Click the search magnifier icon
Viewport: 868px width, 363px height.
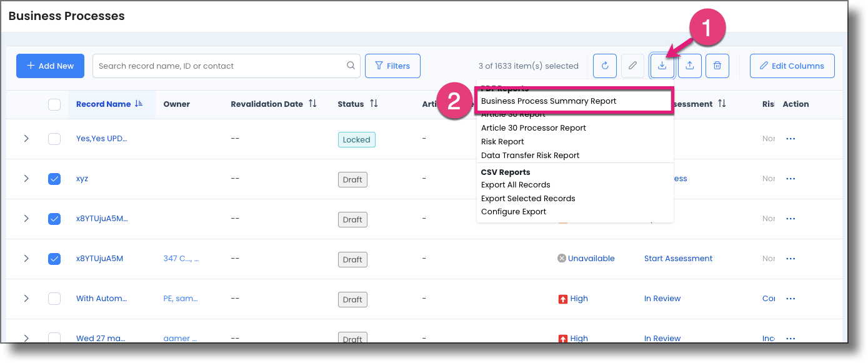point(351,66)
